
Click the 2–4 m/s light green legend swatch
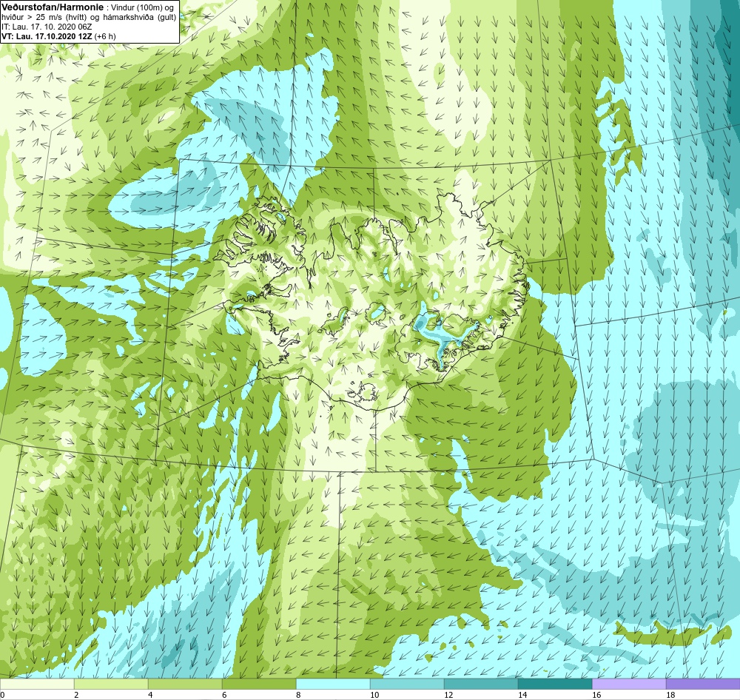pyautogui.click(x=111, y=684)
